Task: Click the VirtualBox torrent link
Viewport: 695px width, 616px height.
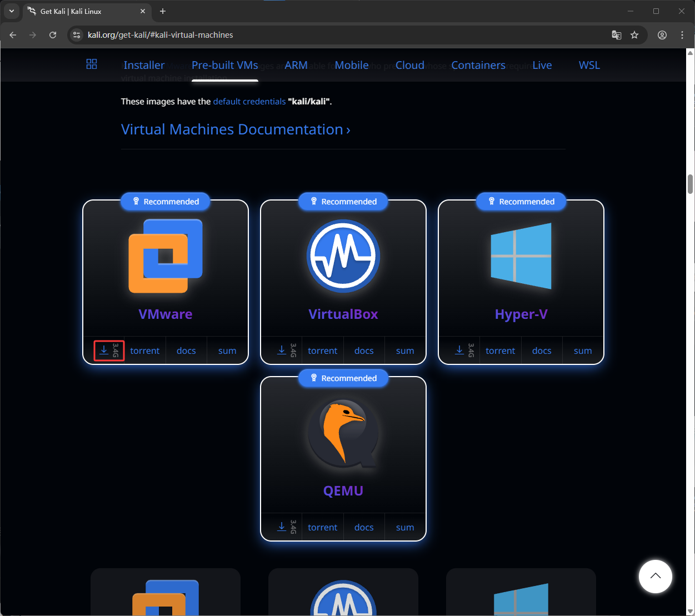Action: 323,350
